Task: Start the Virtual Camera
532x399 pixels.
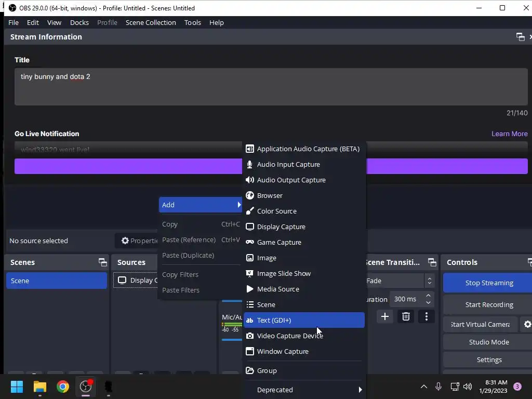Action: tap(481, 324)
